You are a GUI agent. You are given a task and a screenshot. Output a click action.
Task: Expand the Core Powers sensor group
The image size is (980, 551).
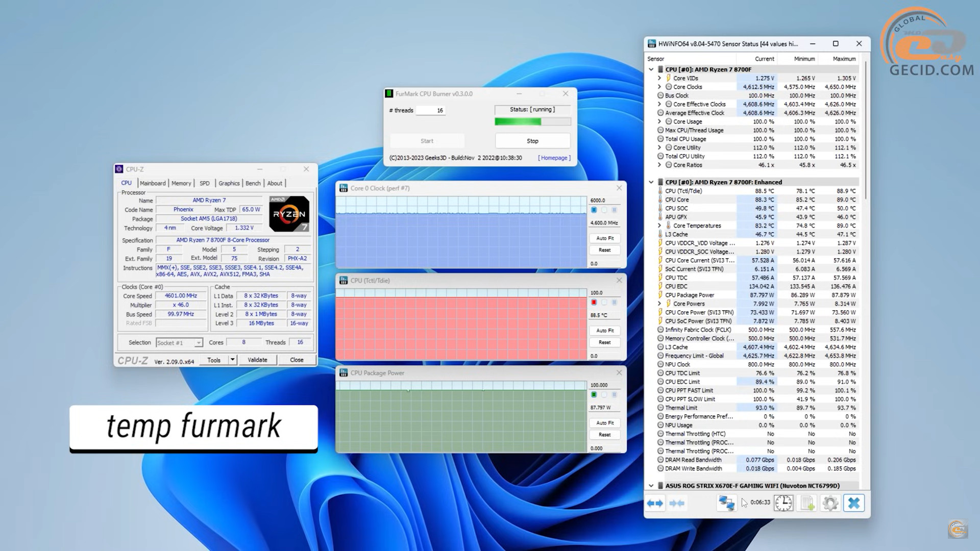point(659,304)
